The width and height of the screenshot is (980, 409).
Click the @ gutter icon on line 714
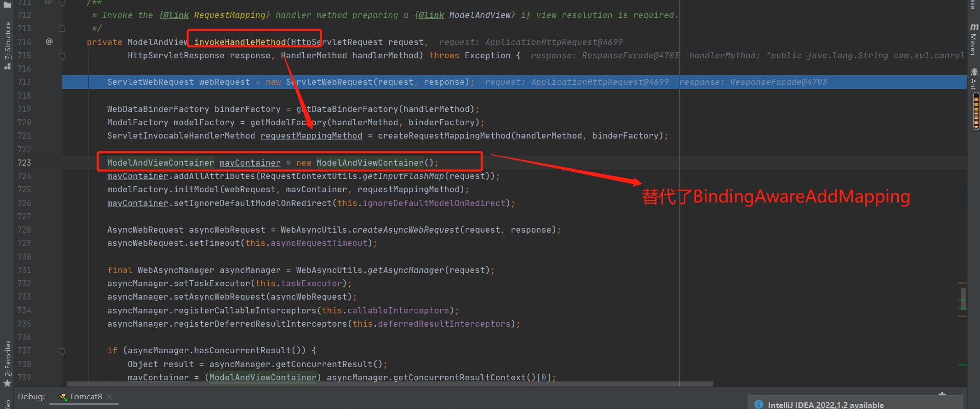(x=49, y=41)
